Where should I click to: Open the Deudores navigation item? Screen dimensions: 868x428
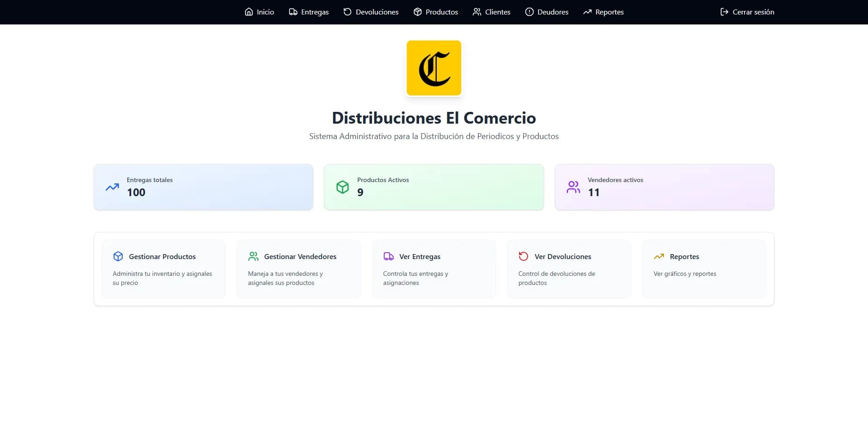[x=547, y=12]
